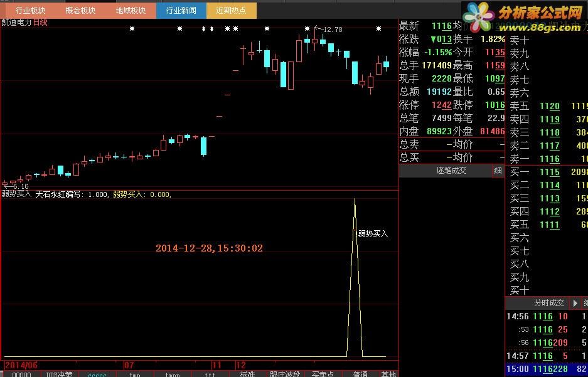Click the 14:56 trade row in 分时成交
The width and height of the screenshot is (588, 377).
point(547,317)
